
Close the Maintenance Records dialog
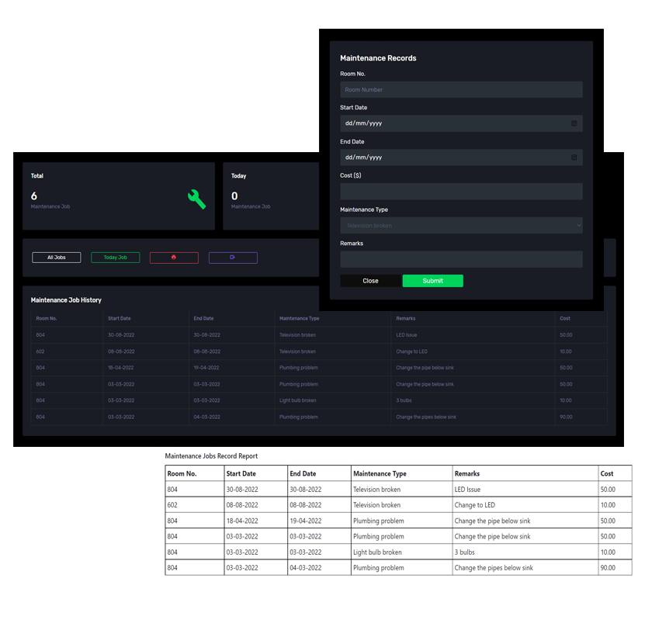pos(370,281)
